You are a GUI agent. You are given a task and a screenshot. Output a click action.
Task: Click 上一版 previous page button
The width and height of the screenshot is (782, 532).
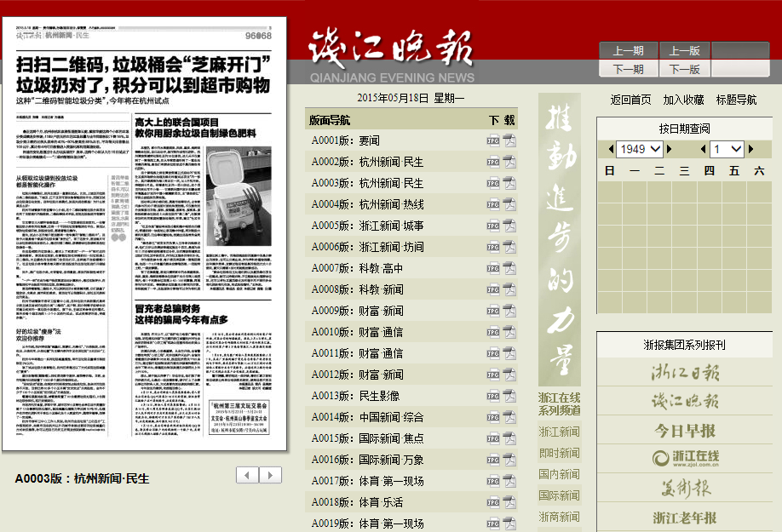(685, 51)
